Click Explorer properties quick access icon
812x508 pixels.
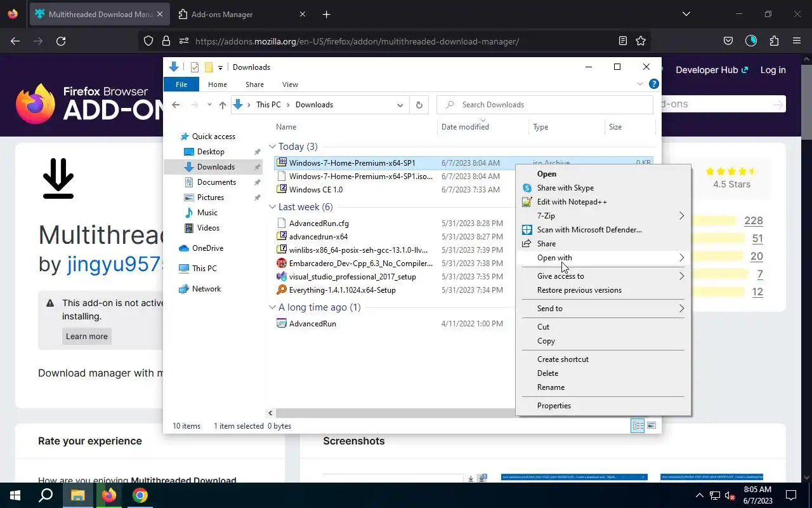tap(195, 67)
